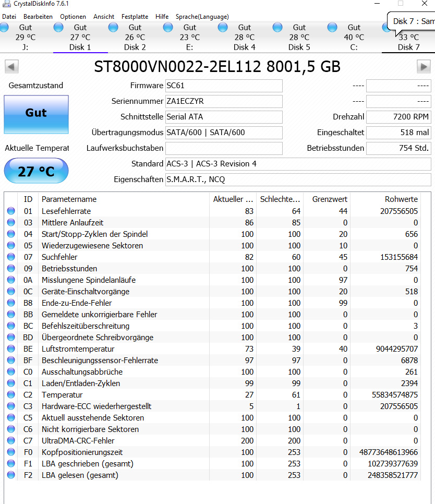
Task: Select the Übergeordnete Schreibvorgänge row
Action: coord(212,338)
